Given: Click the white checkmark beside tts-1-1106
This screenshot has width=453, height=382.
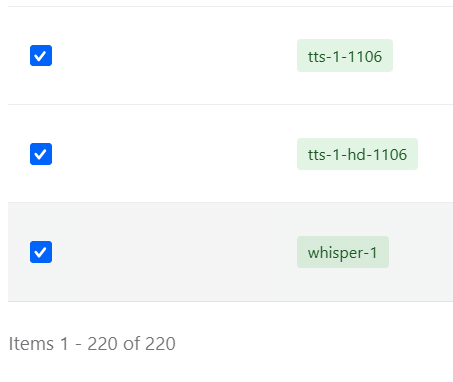Looking at the screenshot, I should tap(40, 56).
